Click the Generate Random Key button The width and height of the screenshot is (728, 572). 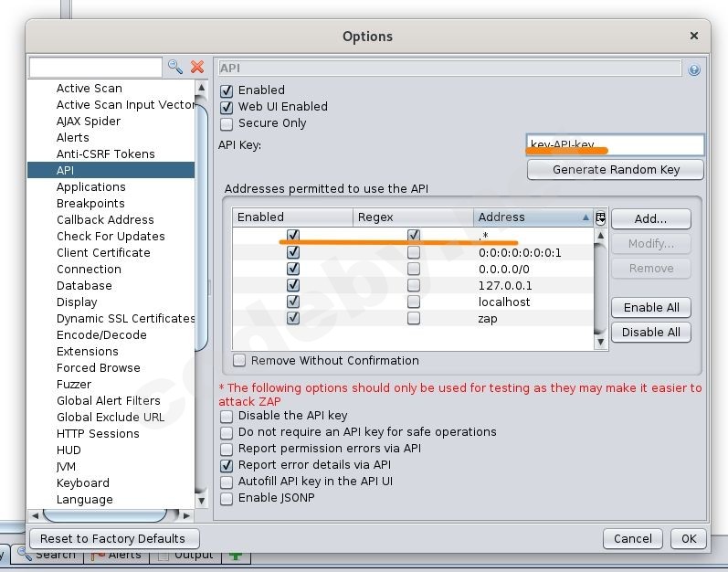pyautogui.click(x=616, y=170)
